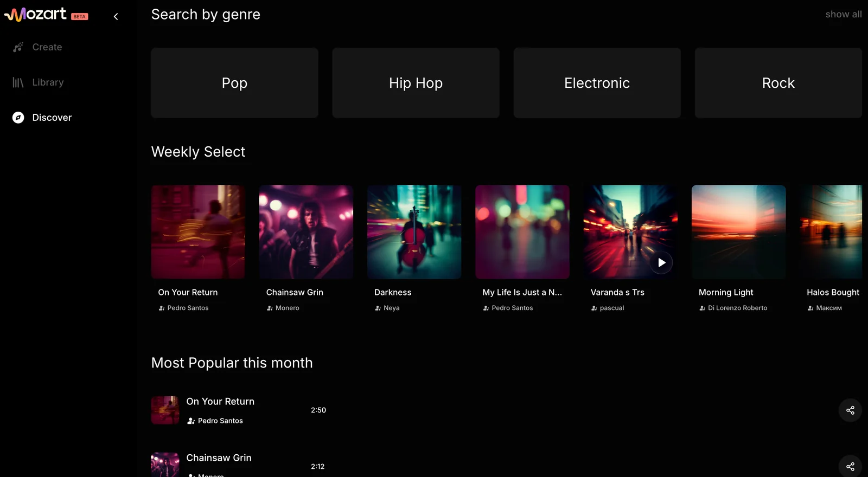Image resolution: width=868 pixels, height=477 pixels.
Task: Show all genres
Action: point(843,15)
